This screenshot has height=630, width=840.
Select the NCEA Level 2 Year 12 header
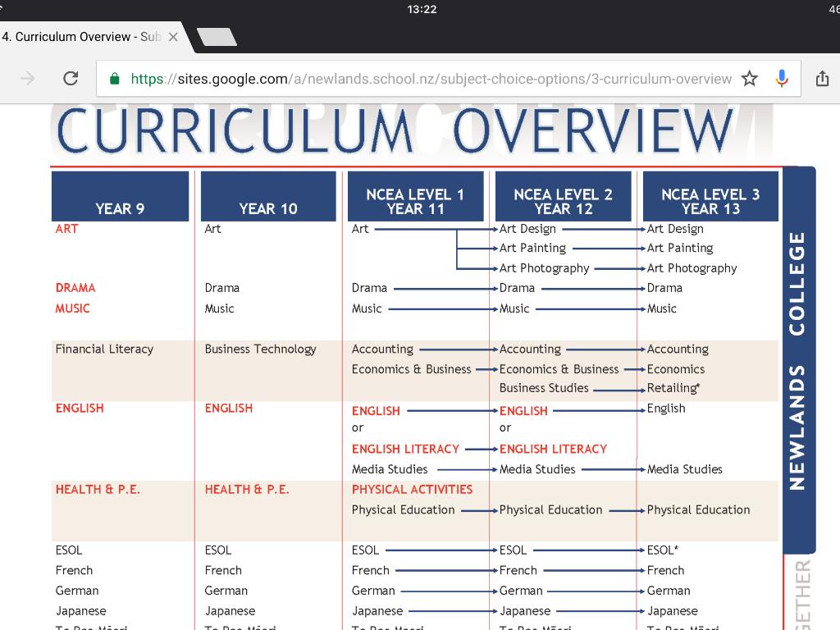tap(563, 197)
